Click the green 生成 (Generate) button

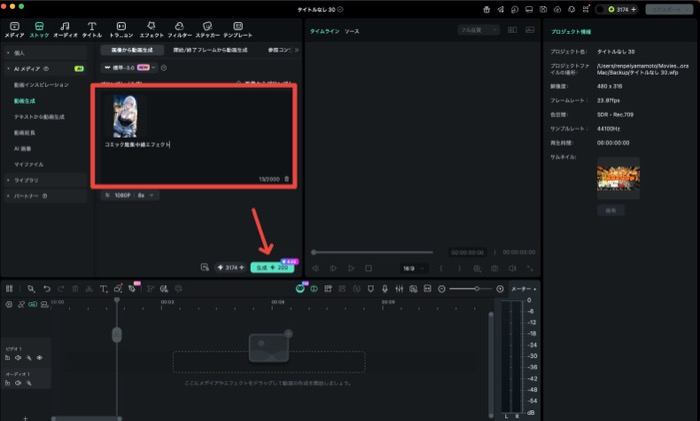(272, 267)
